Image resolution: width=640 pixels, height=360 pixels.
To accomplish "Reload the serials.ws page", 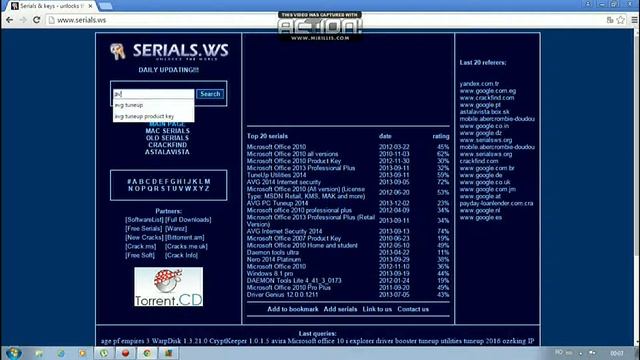I will tap(36, 20).
